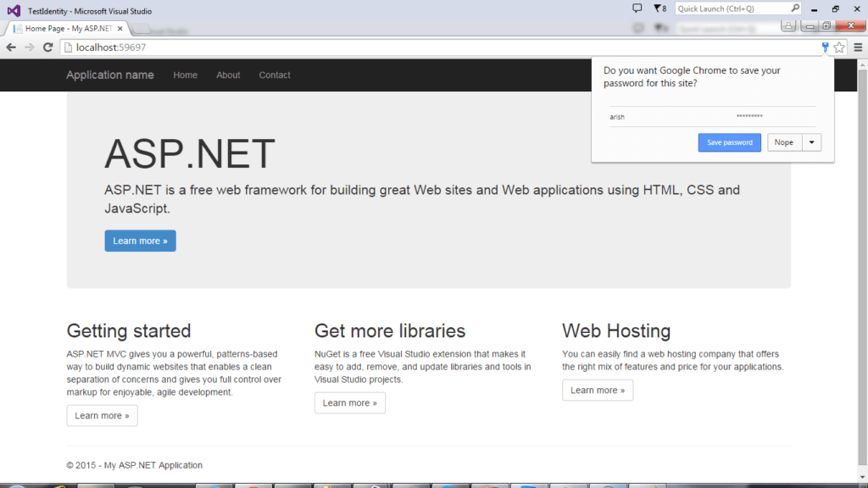
Task: Click Save password in Chrome prompt
Action: point(730,142)
